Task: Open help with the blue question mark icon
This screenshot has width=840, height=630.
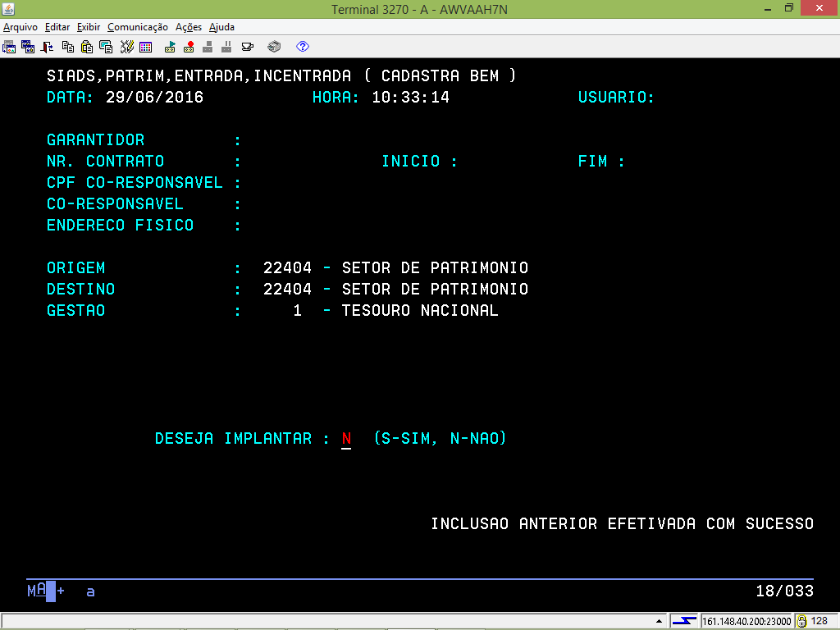Action: (303, 47)
